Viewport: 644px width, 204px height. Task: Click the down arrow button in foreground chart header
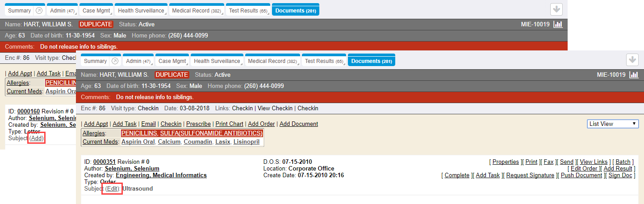[x=632, y=59]
